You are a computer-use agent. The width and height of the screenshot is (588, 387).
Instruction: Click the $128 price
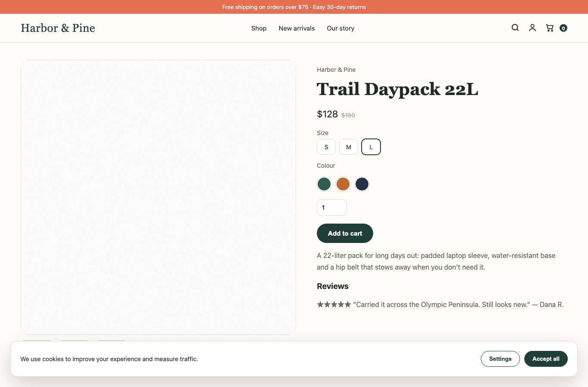pos(327,114)
